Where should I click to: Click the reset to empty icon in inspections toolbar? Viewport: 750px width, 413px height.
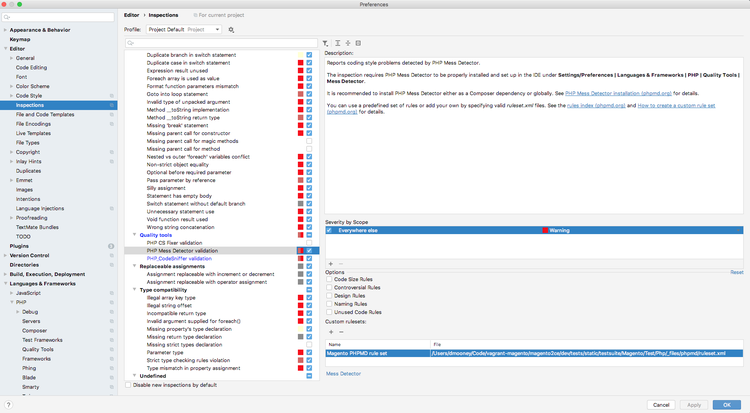pyautogui.click(x=358, y=43)
